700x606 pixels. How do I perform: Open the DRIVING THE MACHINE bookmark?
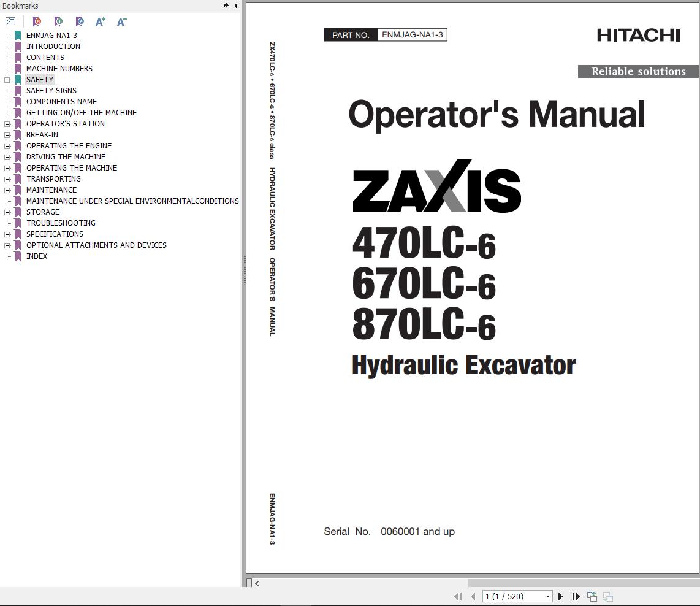pyautogui.click(x=66, y=157)
